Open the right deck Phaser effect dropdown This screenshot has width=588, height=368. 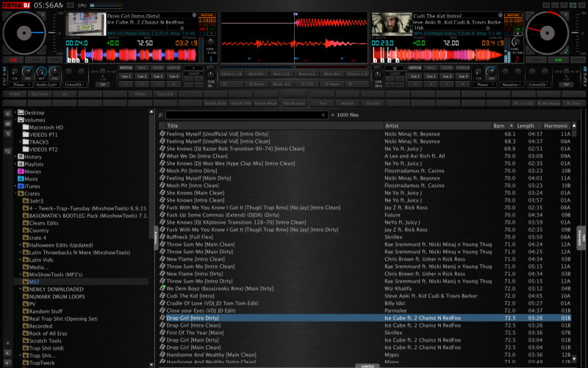point(484,85)
